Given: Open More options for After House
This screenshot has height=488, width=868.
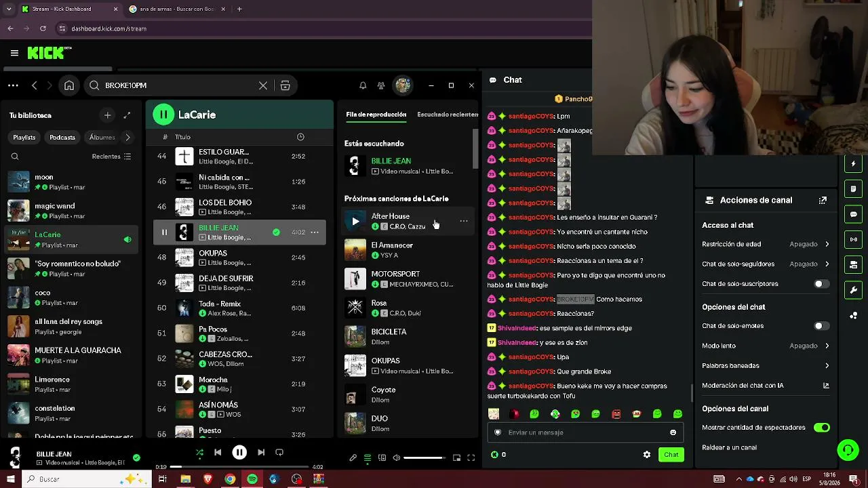Looking at the screenshot, I should [x=464, y=221].
